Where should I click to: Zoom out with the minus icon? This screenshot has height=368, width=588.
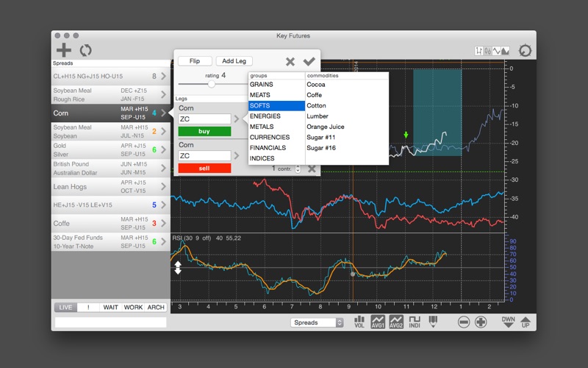(464, 322)
